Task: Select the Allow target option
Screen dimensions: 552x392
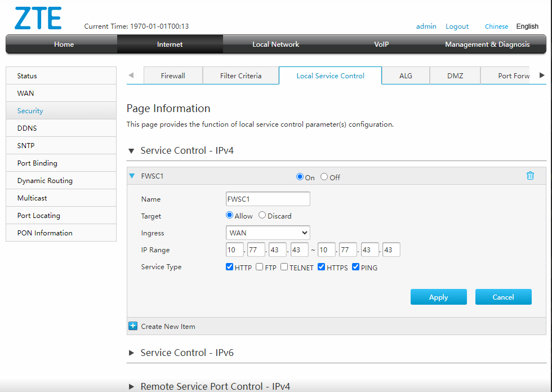Action: (x=229, y=215)
